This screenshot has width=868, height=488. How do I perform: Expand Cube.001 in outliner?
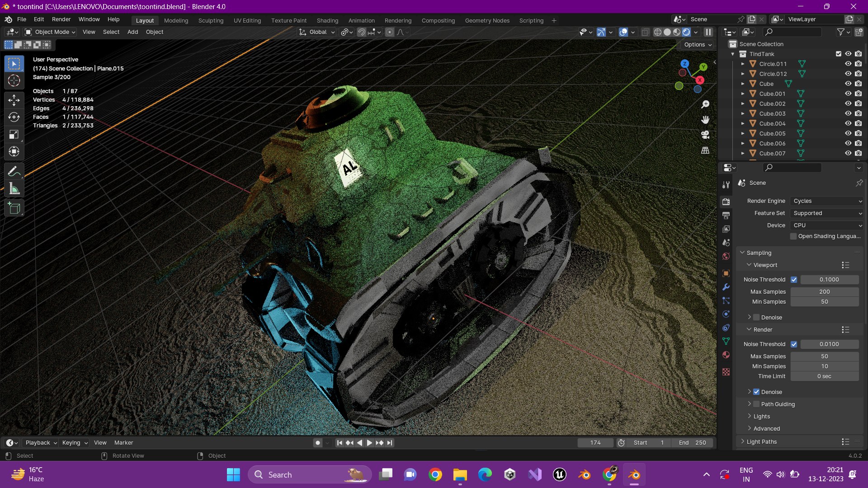[743, 94]
